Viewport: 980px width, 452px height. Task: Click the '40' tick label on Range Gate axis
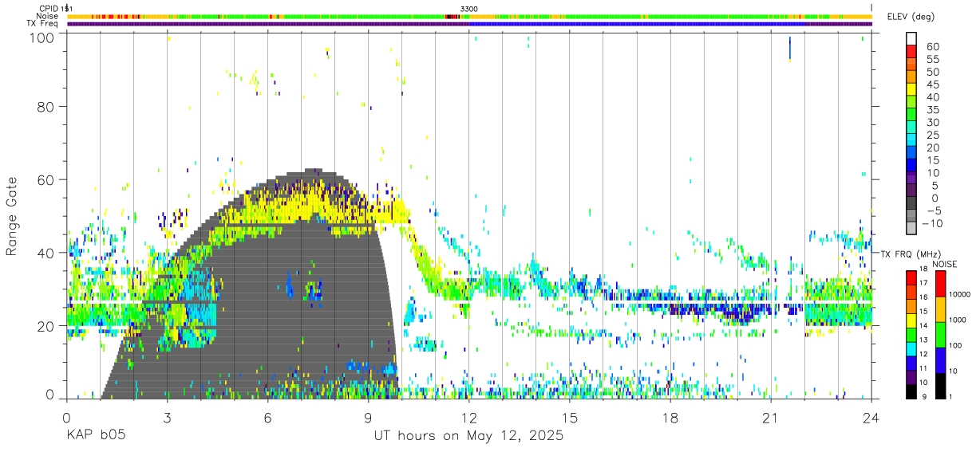(x=47, y=253)
